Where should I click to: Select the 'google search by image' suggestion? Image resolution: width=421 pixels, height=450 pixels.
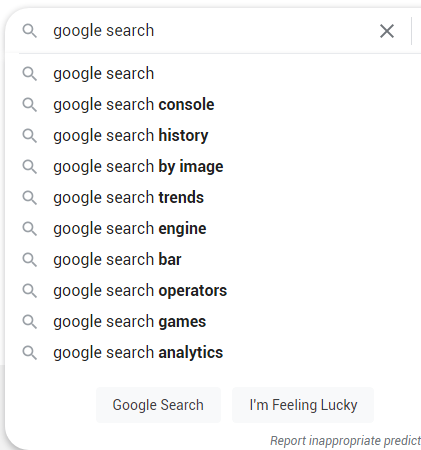coord(213,167)
